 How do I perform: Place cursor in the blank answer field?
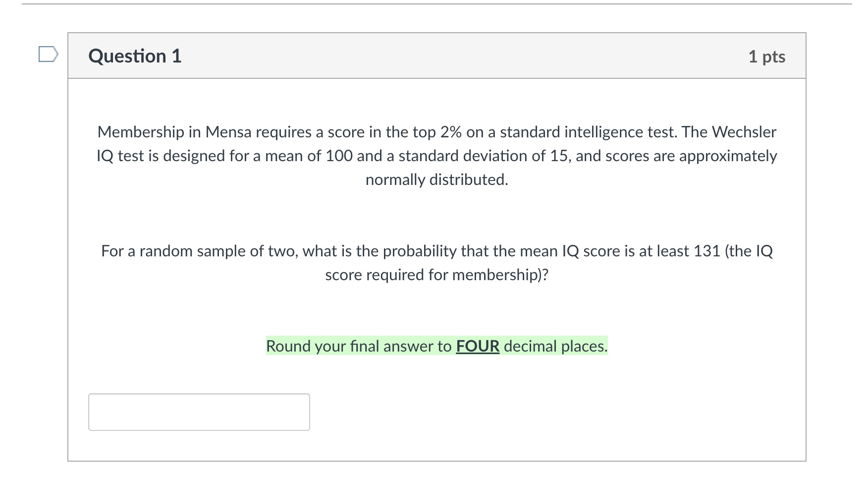(198, 412)
